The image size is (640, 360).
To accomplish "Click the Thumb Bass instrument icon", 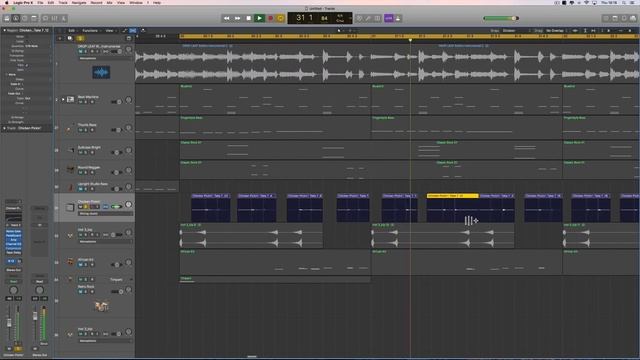I will click(x=70, y=128).
